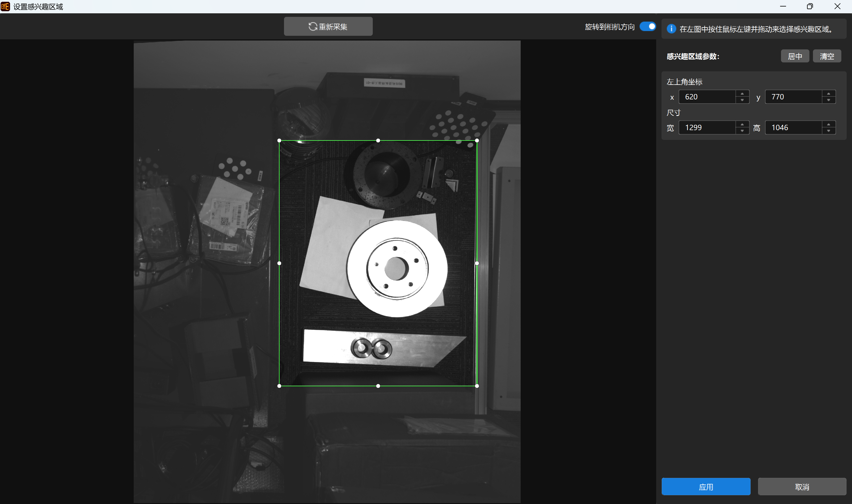Click the ROI bottom-right corner handle
The image size is (852, 504).
coord(477,386)
